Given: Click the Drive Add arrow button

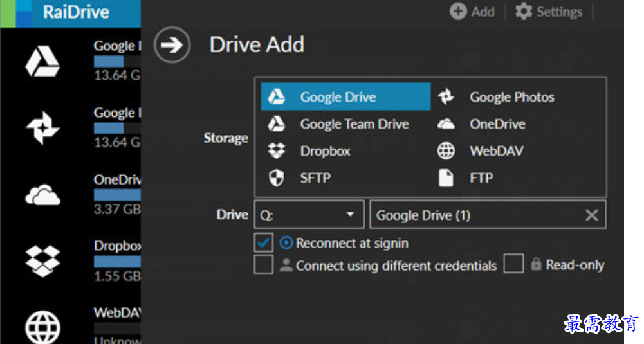Looking at the screenshot, I should 172,45.
